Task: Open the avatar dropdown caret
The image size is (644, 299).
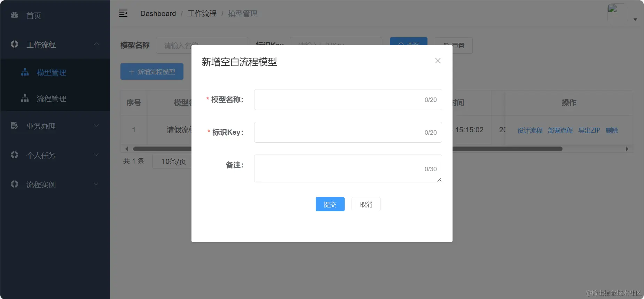Action: [x=635, y=19]
